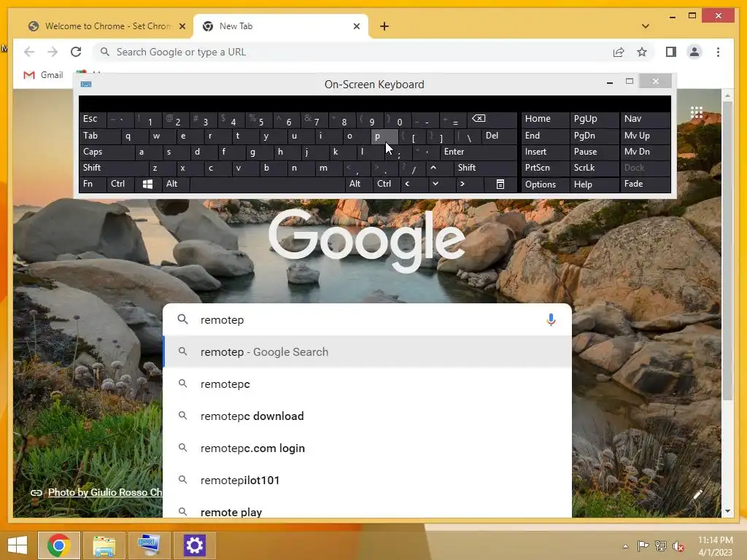Click Chrome icon in taskbar
The image size is (747, 560).
(59, 545)
